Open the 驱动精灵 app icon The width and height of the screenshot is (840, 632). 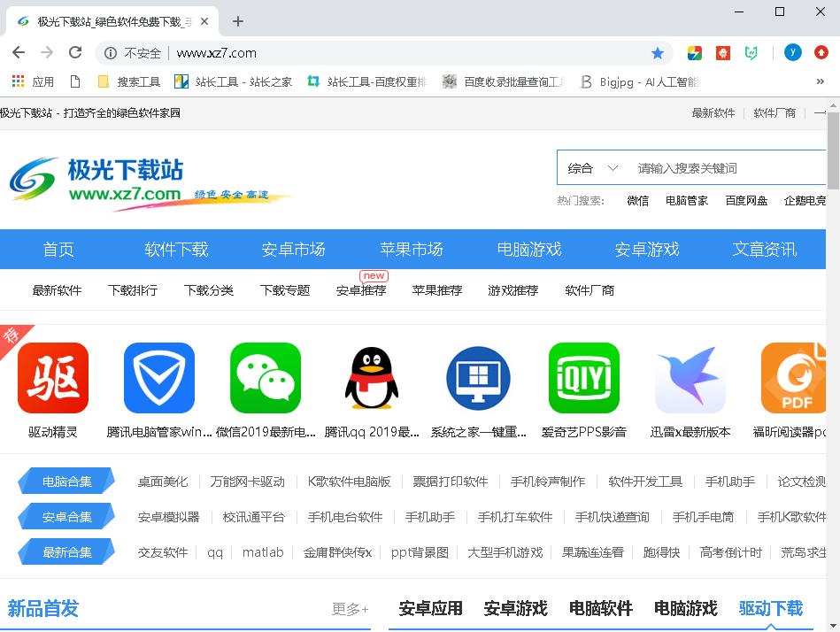52,377
